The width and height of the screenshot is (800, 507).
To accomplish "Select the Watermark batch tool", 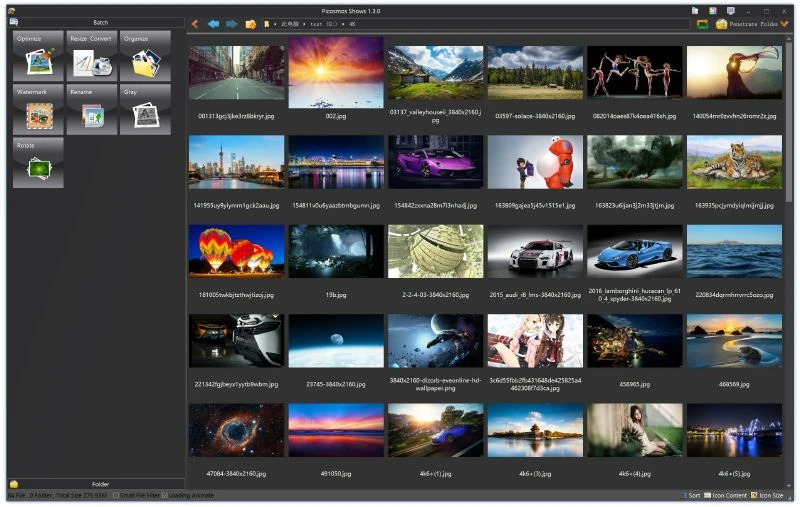I will pyautogui.click(x=38, y=110).
